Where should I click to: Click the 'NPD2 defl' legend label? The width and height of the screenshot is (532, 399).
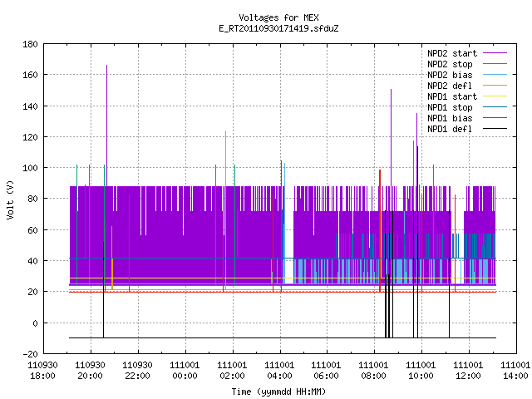click(x=450, y=86)
